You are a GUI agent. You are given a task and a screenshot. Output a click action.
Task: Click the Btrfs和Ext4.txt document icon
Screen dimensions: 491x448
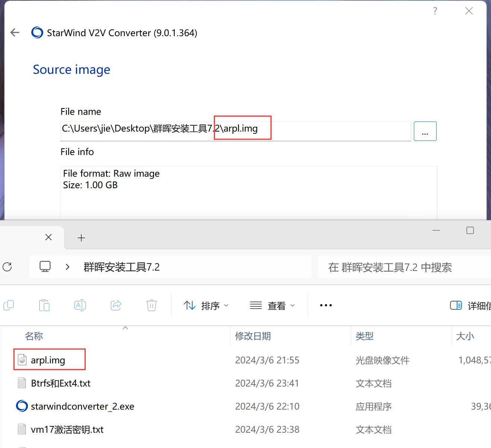click(x=22, y=383)
